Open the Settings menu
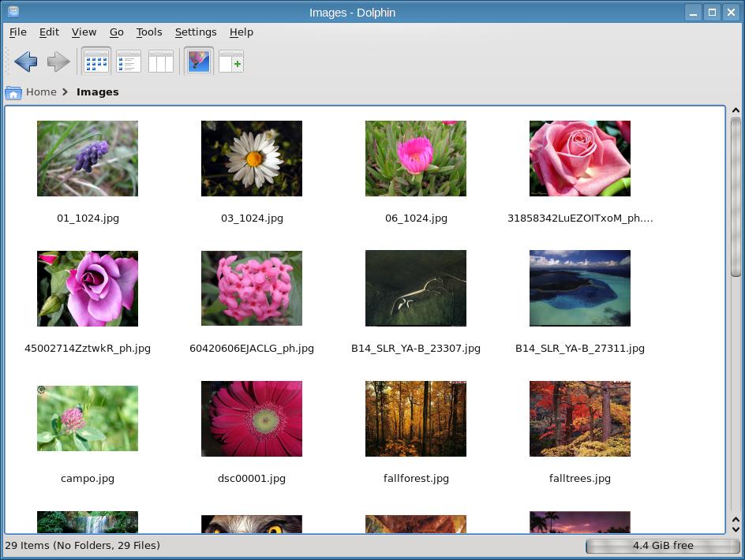745x560 pixels. [x=196, y=32]
